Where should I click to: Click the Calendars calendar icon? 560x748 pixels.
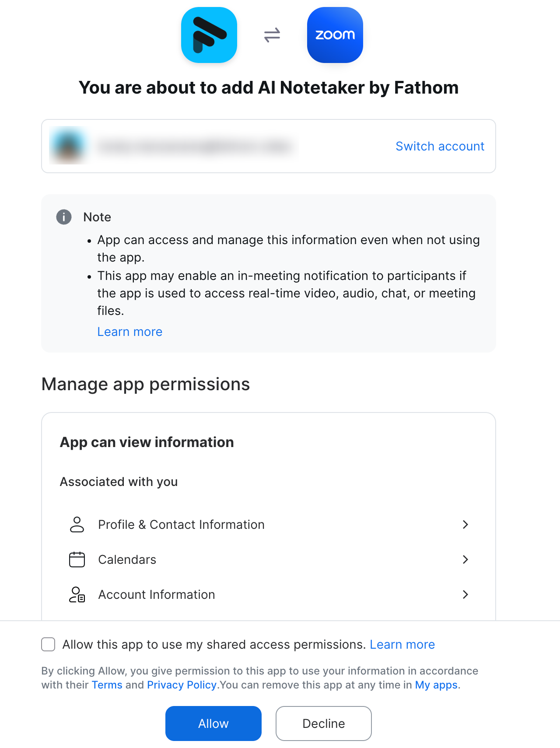pyautogui.click(x=77, y=559)
